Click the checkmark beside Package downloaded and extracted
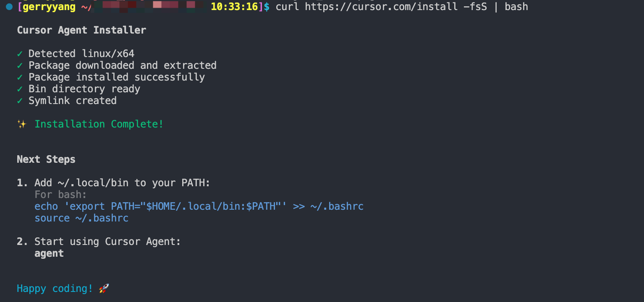Viewport: 644px width, 302px height. [x=20, y=65]
